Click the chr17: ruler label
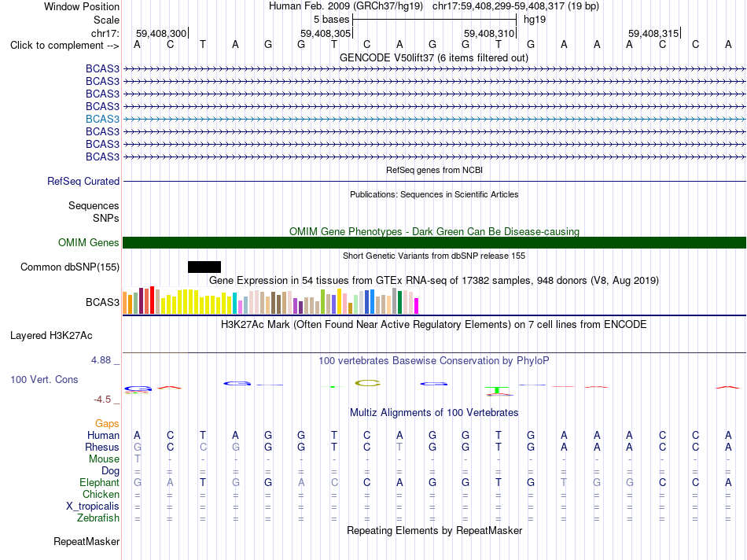 (105, 33)
